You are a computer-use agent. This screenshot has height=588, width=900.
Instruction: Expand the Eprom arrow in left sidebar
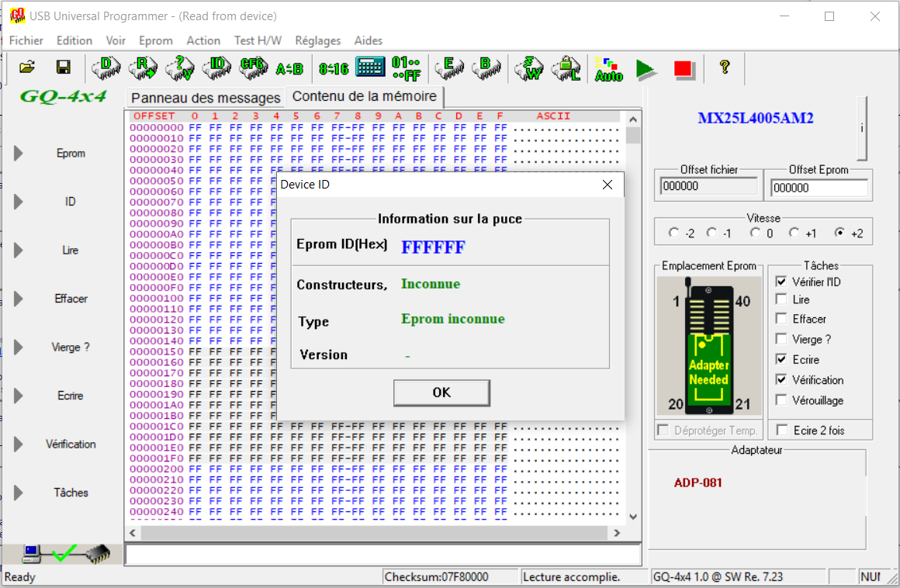click(19, 154)
